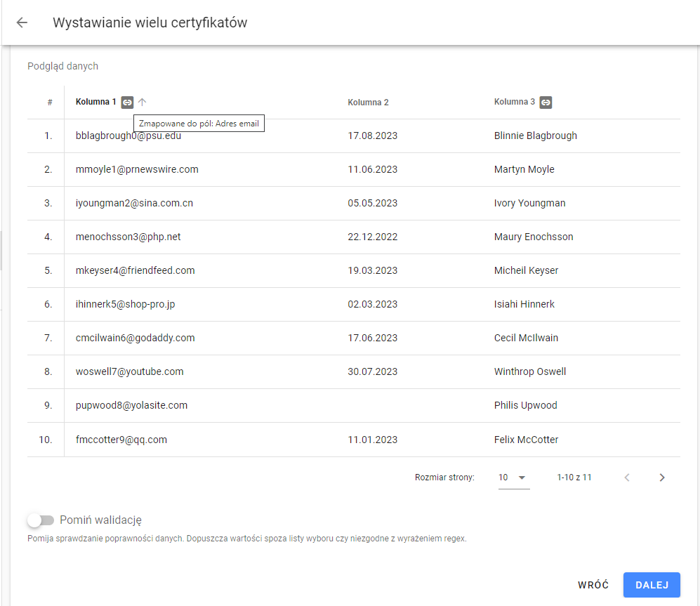This screenshot has height=606, width=700.
Task: Click the name Martyn Moyle
Action: [524, 169]
